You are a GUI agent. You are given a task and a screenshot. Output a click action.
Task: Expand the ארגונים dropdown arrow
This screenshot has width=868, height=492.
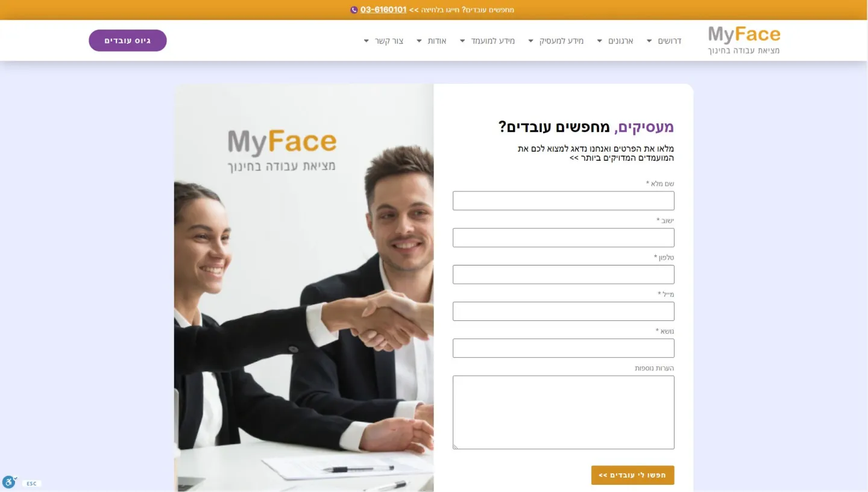(x=600, y=41)
